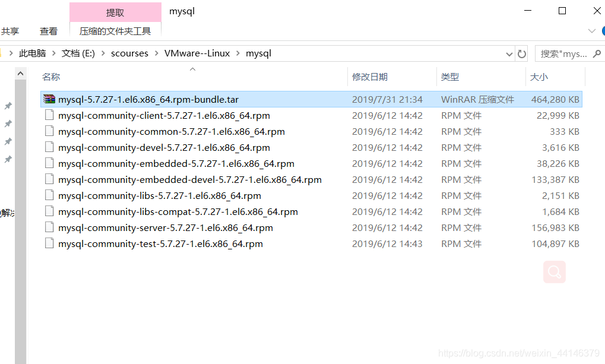The width and height of the screenshot is (605, 364).
Task: Click the WinRAR 压缩文件 type cell
Action: [478, 100]
